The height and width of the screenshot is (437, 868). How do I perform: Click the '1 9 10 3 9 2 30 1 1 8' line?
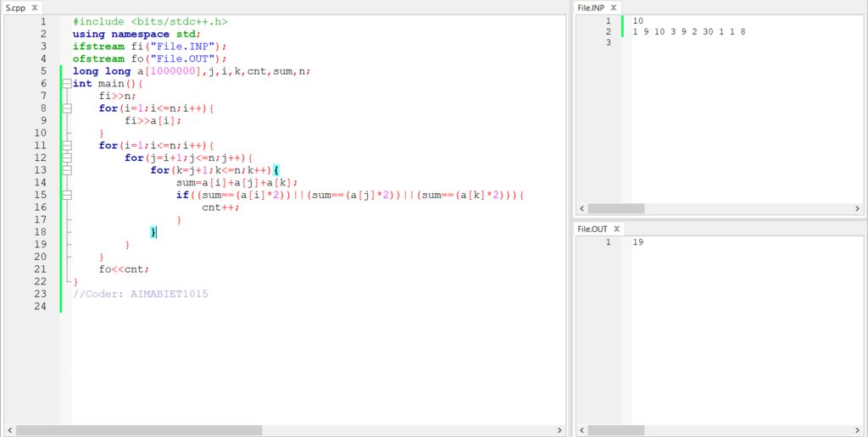(x=688, y=32)
